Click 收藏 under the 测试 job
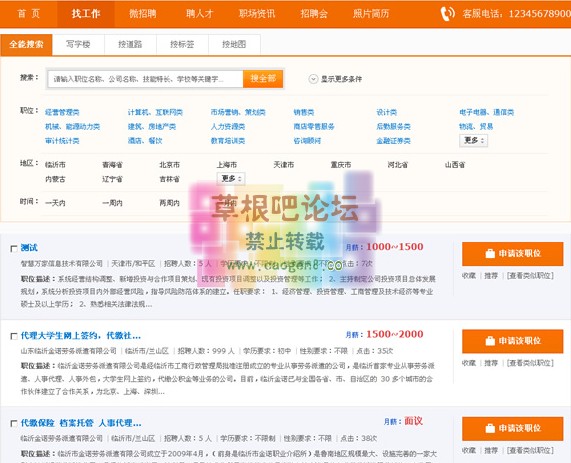Image resolution: width=571 pixels, height=463 pixels. pyautogui.click(x=469, y=276)
